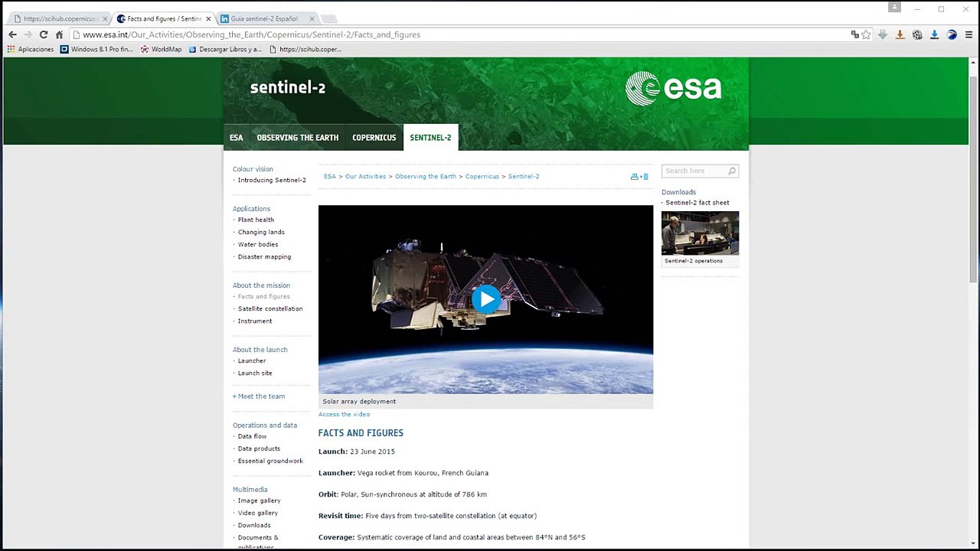This screenshot has height=551, width=980.
Task: Click the translate page icon in address bar
Action: click(x=854, y=34)
